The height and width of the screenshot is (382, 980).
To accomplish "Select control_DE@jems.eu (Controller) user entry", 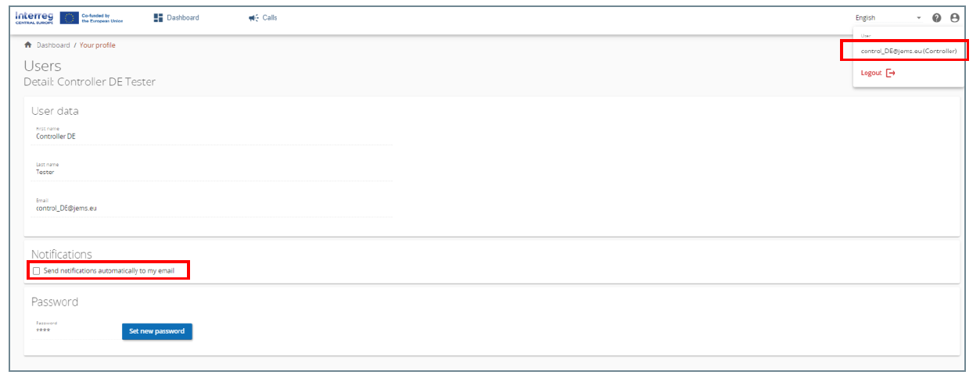I will [908, 51].
